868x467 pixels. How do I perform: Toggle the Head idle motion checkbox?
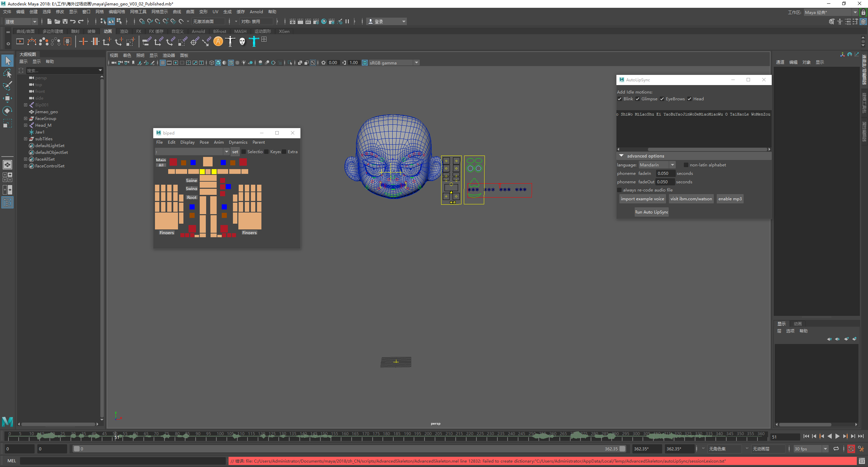(x=690, y=99)
